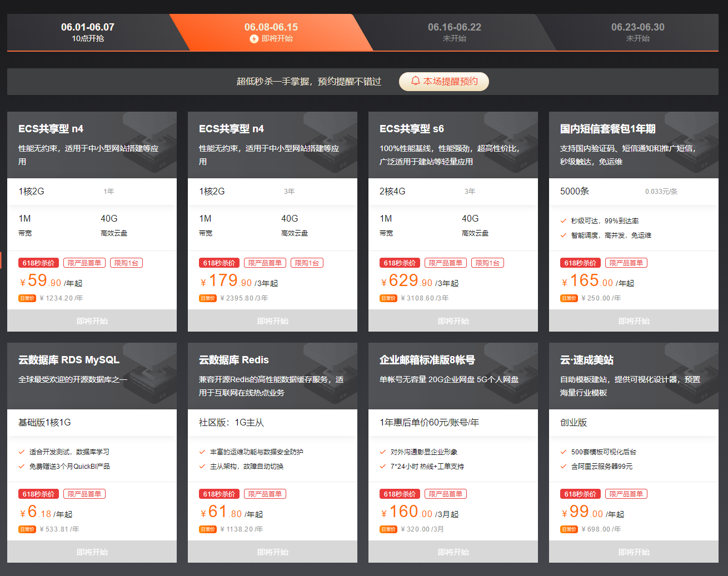Click checkmark icon next to 丰富的运维功能与数据安全防护
Image resolution: width=728 pixels, height=576 pixels.
(202, 452)
